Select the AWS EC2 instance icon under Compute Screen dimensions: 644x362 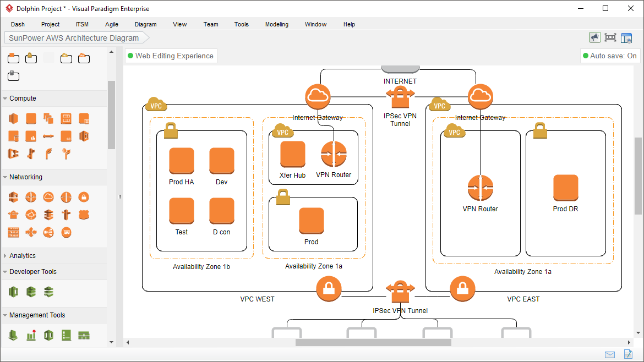click(x=31, y=118)
